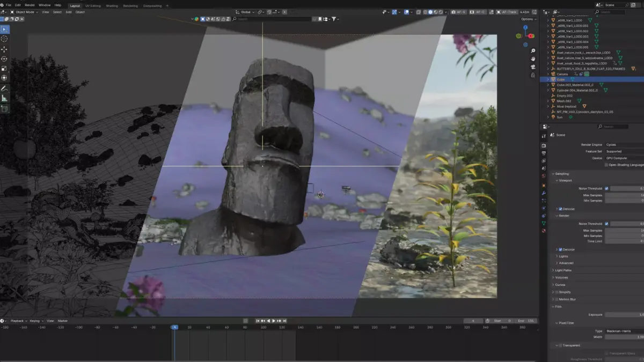Select the Select Box tool
644x362 pixels.
4,29
